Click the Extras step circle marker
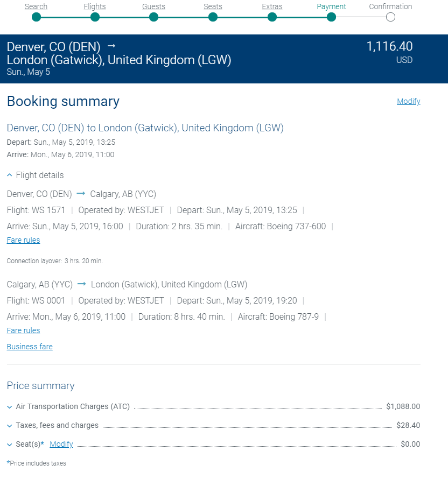448x479 pixels. click(x=272, y=17)
